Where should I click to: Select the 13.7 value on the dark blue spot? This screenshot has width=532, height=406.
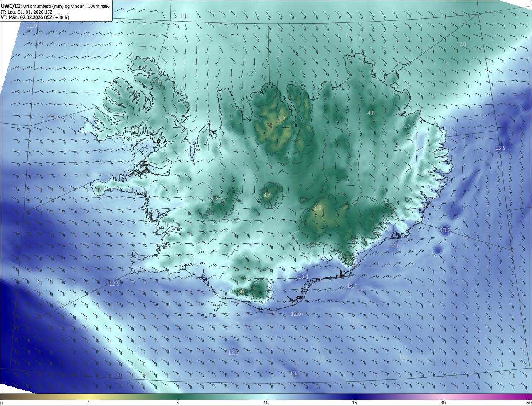445,230
